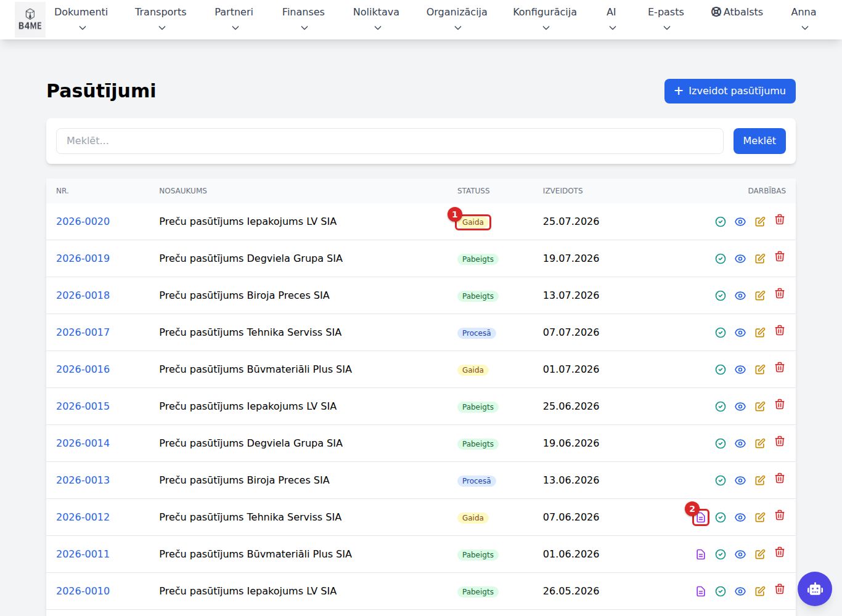Expand the Finanses dropdown menu
The height and width of the screenshot is (616, 842).
tap(303, 19)
